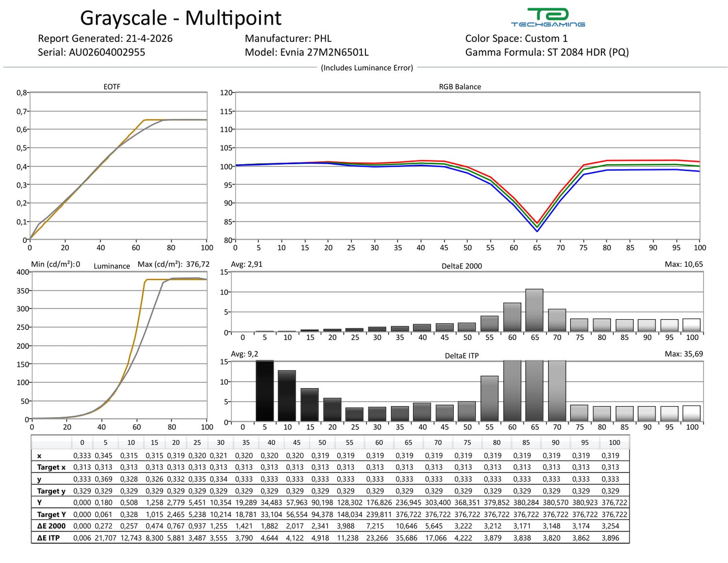Viewport: 728px width, 563px height.
Task: Click the ΔE ITP value 35,686
Action: 407,538
